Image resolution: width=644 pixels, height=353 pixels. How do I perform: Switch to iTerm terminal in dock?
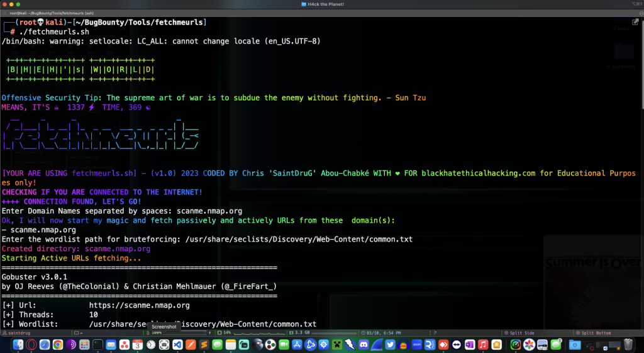pyautogui.click(x=97, y=344)
